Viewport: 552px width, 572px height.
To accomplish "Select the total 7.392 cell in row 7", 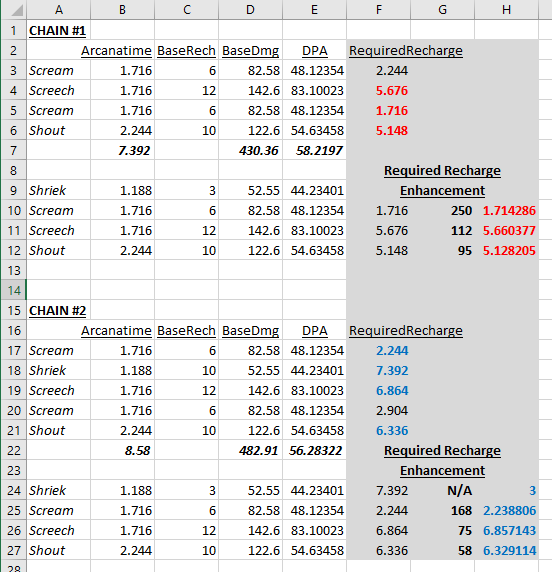I will tap(123, 150).
